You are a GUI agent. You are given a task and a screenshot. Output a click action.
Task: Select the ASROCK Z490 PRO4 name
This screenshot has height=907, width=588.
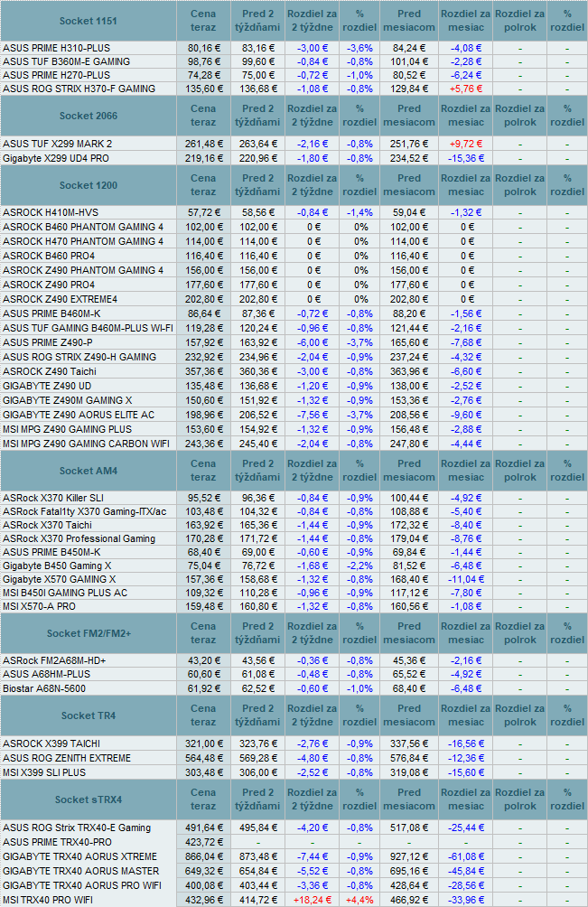click(x=49, y=285)
